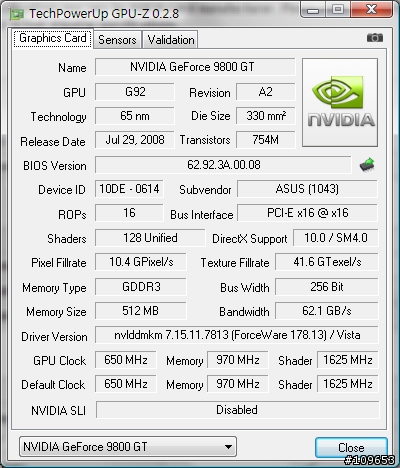Screen dimensions: 400x468
Task: Select the Graphics Card tab
Action: click(x=53, y=38)
